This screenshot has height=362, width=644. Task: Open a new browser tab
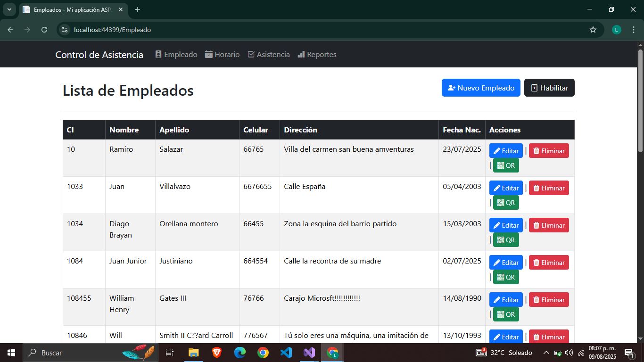click(138, 9)
